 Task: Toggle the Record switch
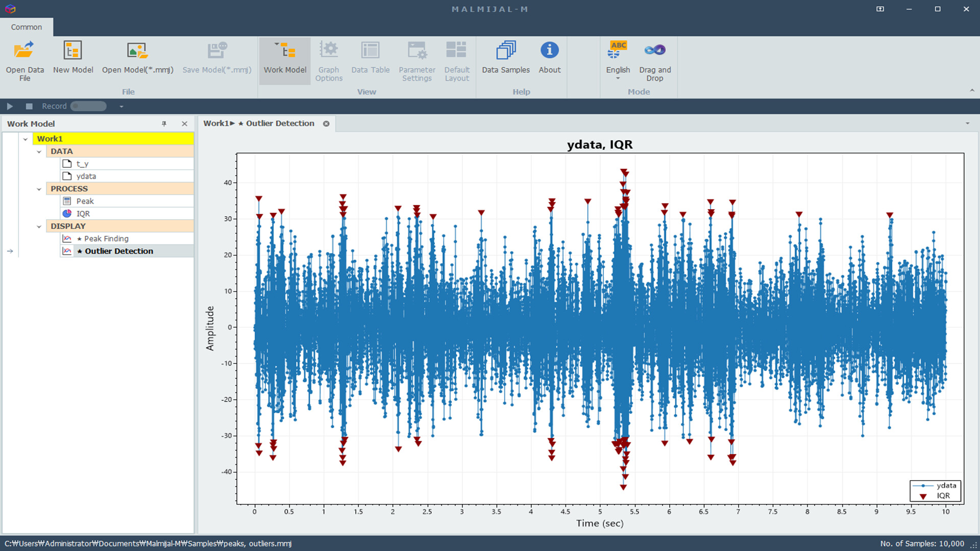pyautogui.click(x=88, y=106)
